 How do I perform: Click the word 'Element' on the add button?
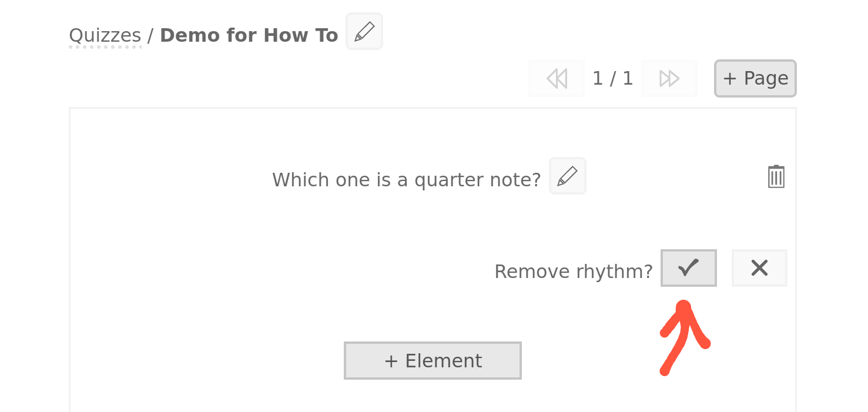[444, 361]
